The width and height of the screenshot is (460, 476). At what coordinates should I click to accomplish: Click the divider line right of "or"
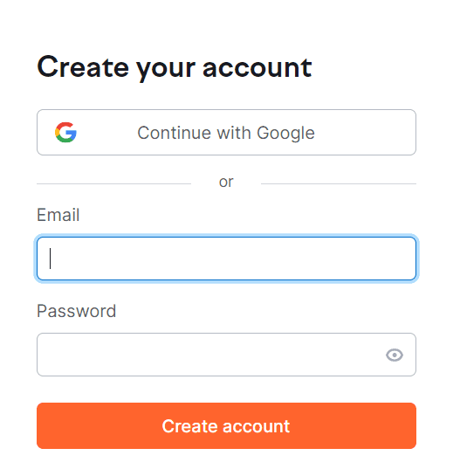pos(339,183)
